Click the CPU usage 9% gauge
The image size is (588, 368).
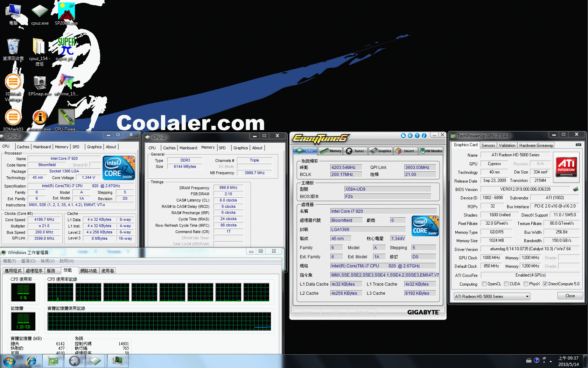[x=23, y=292]
